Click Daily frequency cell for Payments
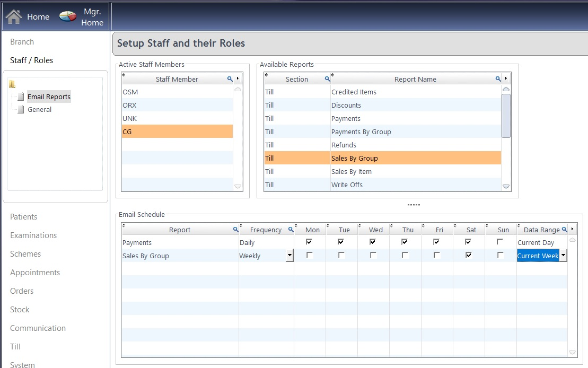The image size is (588, 368). click(266, 242)
